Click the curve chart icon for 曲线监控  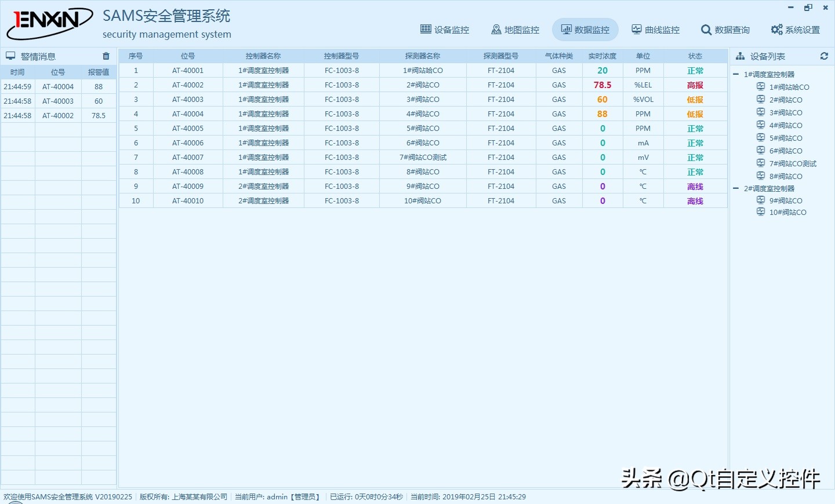click(x=637, y=30)
